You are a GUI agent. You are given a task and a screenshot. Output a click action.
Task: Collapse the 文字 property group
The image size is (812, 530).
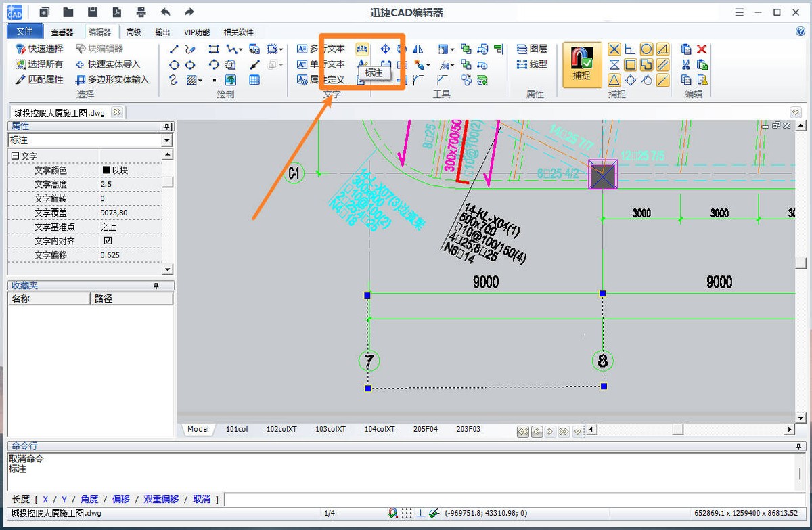click(14, 156)
